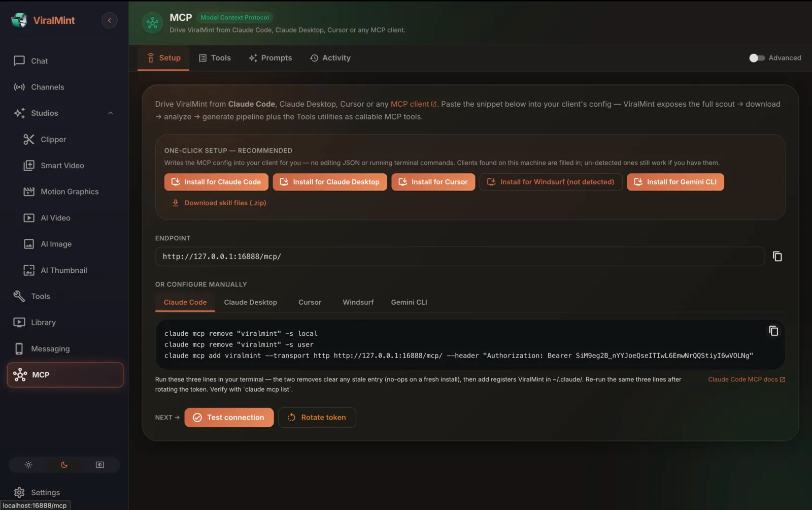Screen dimensions: 812x510
Task: Switch to the Tools tab
Action: [215, 58]
